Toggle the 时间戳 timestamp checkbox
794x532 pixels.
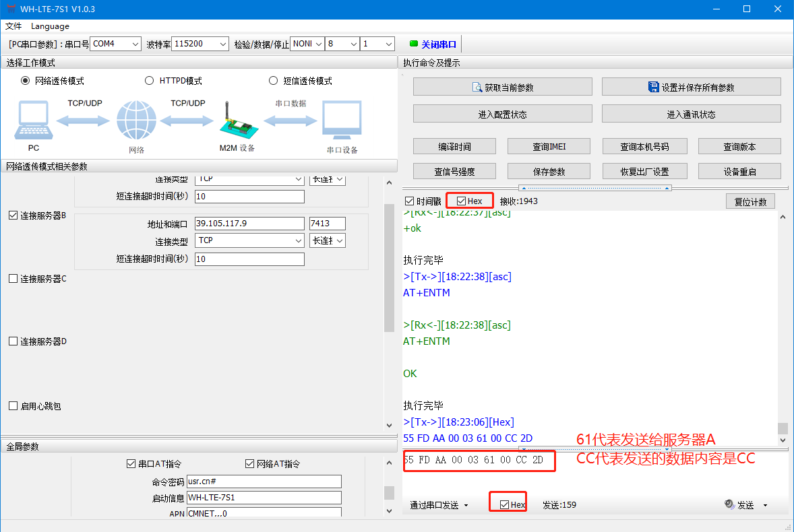coord(409,201)
